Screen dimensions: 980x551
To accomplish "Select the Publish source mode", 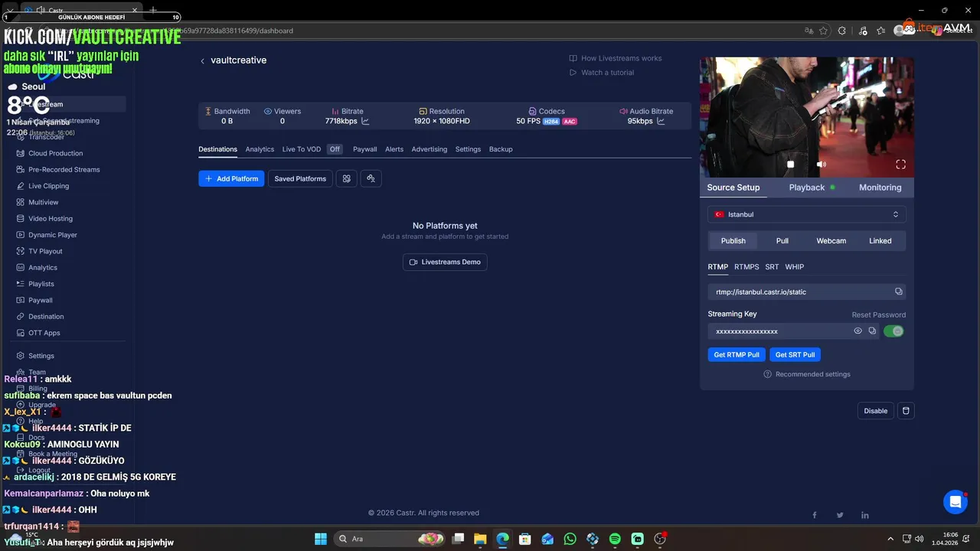I will 733,240.
